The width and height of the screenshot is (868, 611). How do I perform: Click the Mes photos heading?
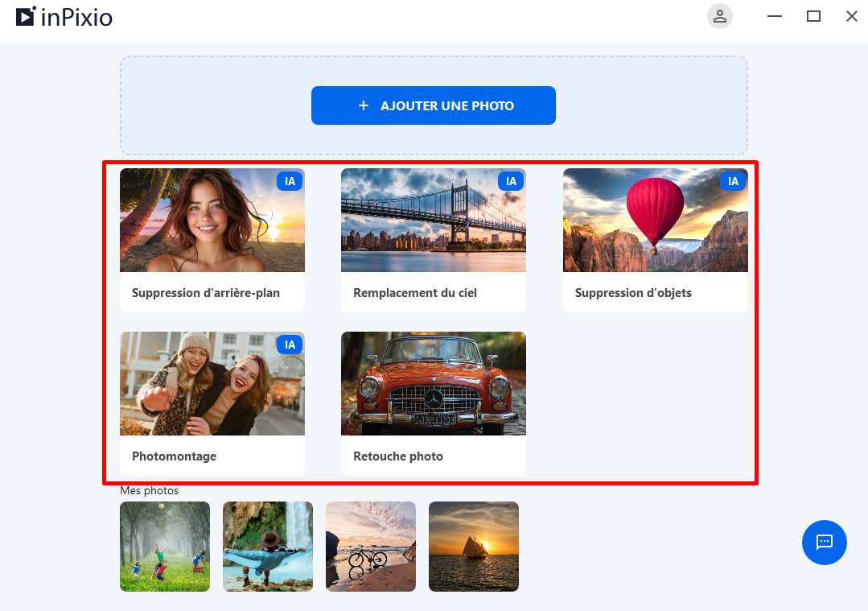pos(150,491)
